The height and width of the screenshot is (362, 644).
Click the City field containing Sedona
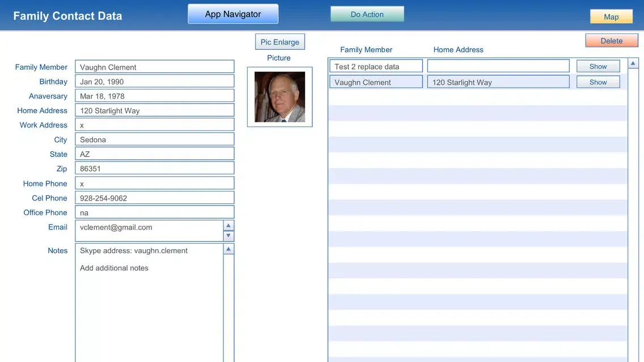(154, 139)
